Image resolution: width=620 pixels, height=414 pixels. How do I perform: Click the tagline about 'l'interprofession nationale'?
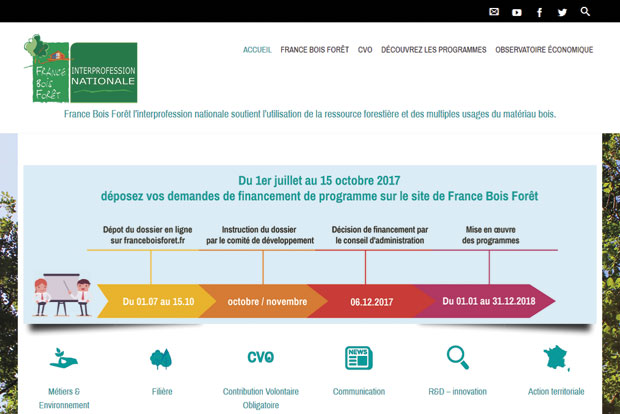[x=310, y=114]
